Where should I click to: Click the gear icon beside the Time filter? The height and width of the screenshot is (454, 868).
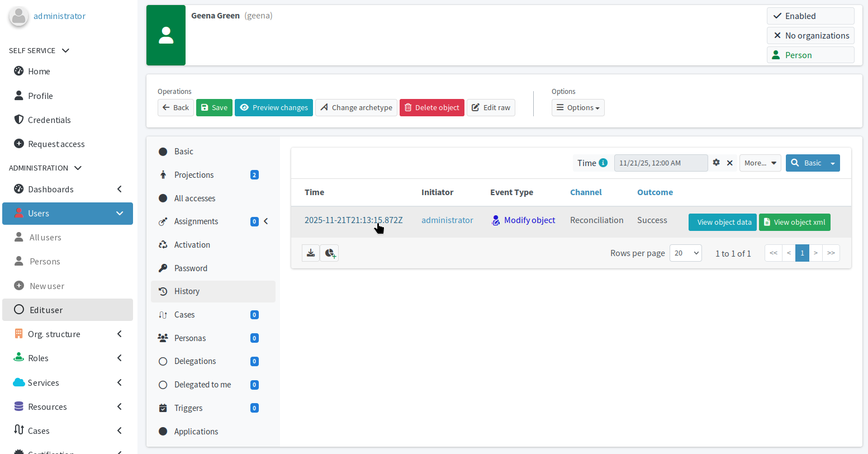click(x=716, y=163)
